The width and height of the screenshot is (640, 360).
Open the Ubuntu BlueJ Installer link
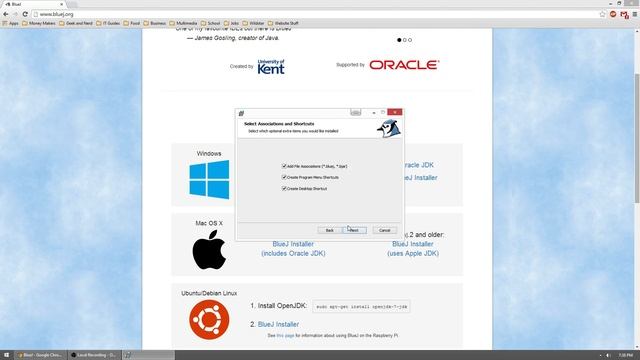coord(278,324)
